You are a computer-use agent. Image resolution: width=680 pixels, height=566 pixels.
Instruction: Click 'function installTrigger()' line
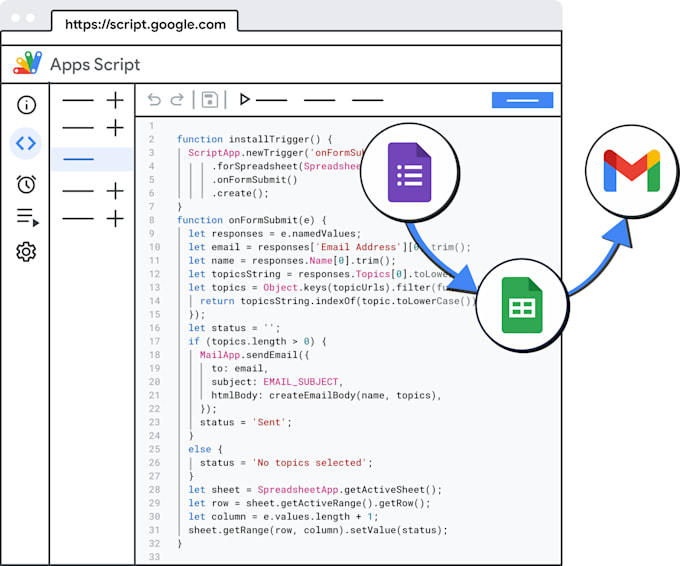tap(255, 139)
